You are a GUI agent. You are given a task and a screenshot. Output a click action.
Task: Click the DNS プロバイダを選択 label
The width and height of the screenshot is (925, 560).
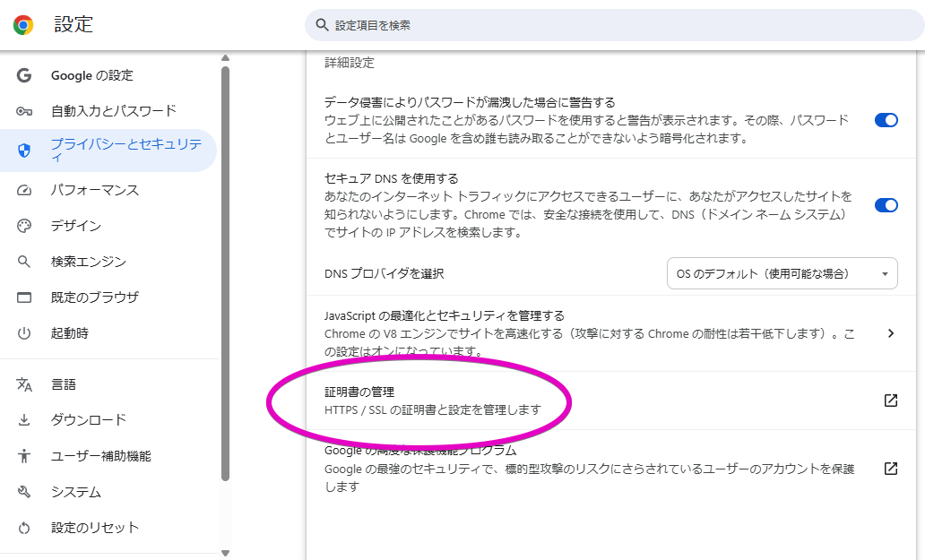(384, 273)
